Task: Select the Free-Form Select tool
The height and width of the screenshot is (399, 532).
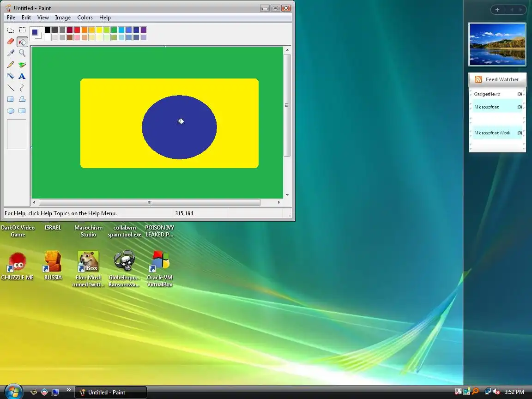Action: pos(11,30)
